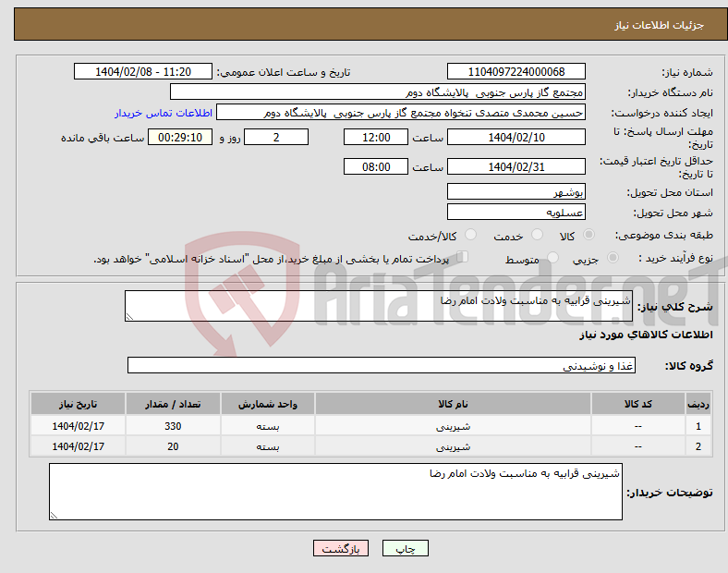Click the واحد شمارش column header
Image resolution: width=728 pixels, height=573 pixels.
click(x=268, y=404)
